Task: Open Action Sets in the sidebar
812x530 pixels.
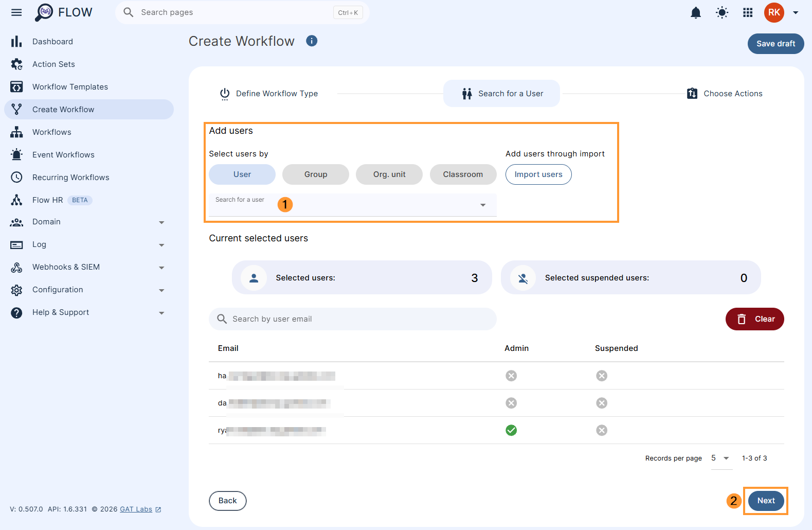Action: [89, 64]
